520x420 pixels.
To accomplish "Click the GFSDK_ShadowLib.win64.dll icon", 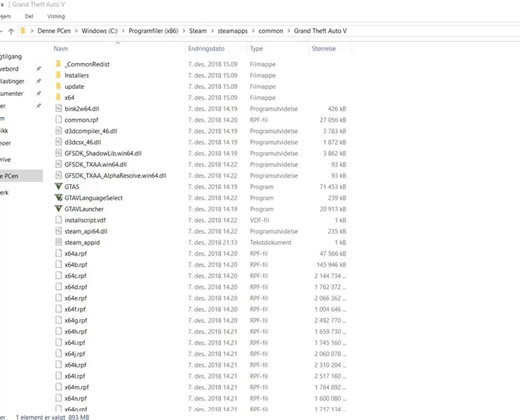I will click(x=58, y=153).
